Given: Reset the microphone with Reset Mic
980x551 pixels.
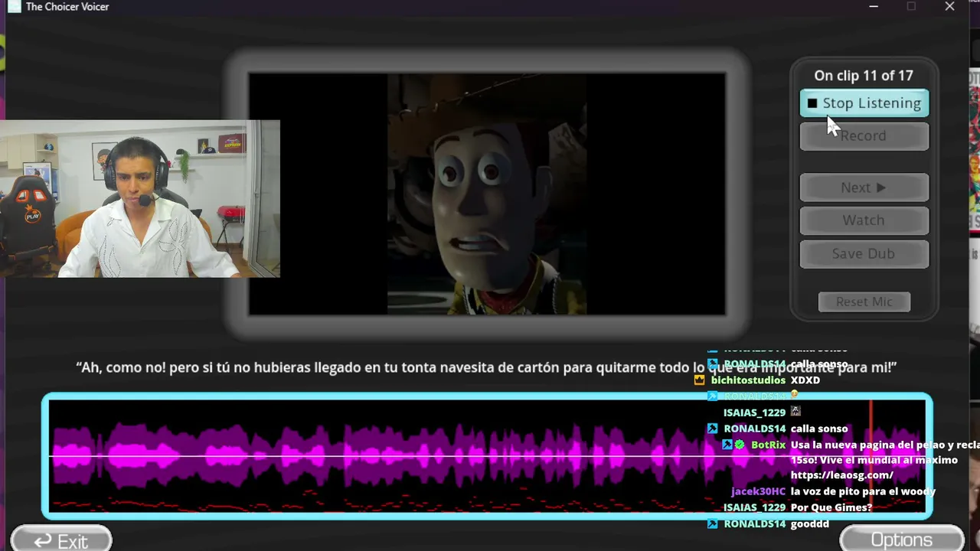Looking at the screenshot, I should pyautogui.click(x=864, y=302).
